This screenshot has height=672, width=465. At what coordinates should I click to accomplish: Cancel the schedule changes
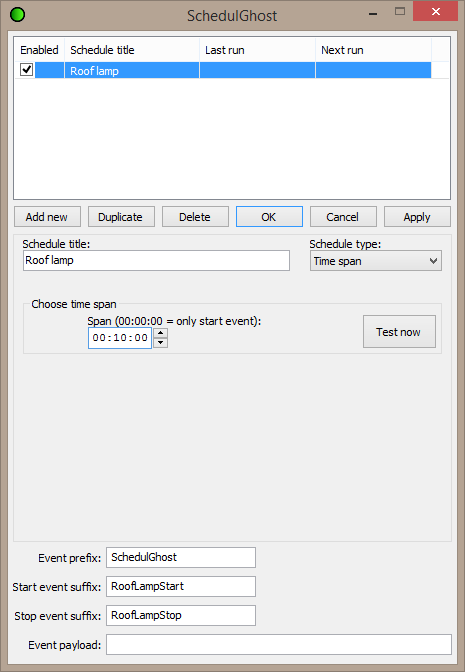coord(343,217)
